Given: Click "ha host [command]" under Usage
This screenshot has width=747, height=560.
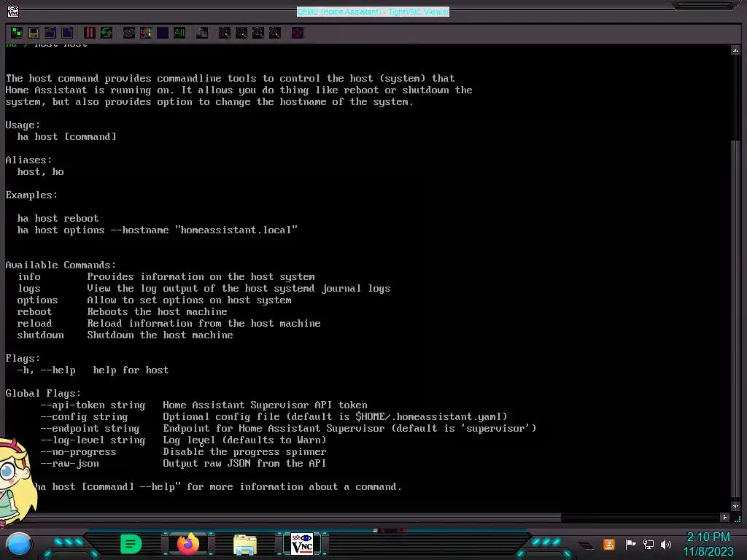Looking at the screenshot, I should click(66, 136).
